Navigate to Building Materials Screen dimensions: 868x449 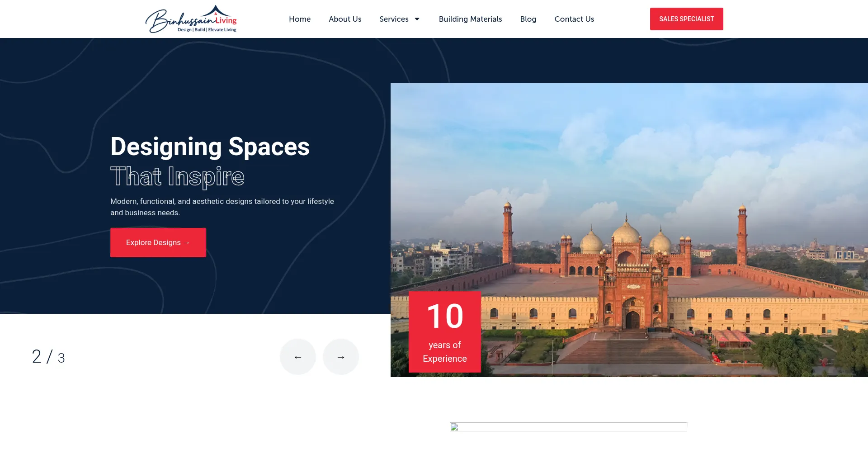470,19
